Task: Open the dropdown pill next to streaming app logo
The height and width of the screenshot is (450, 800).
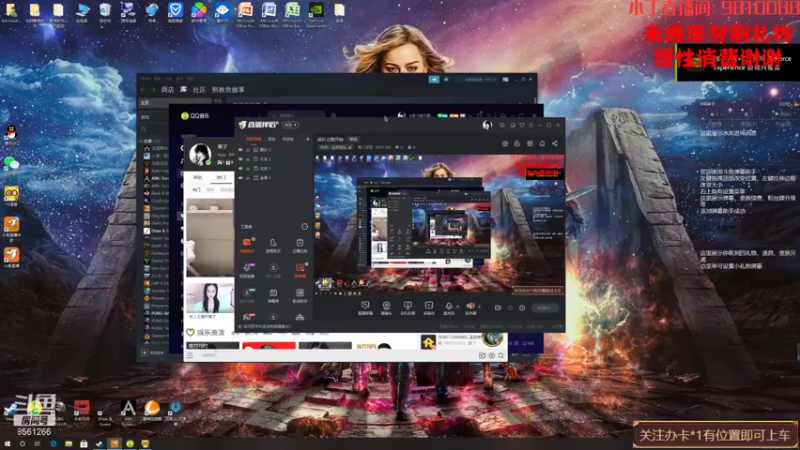Action: (x=290, y=125)
